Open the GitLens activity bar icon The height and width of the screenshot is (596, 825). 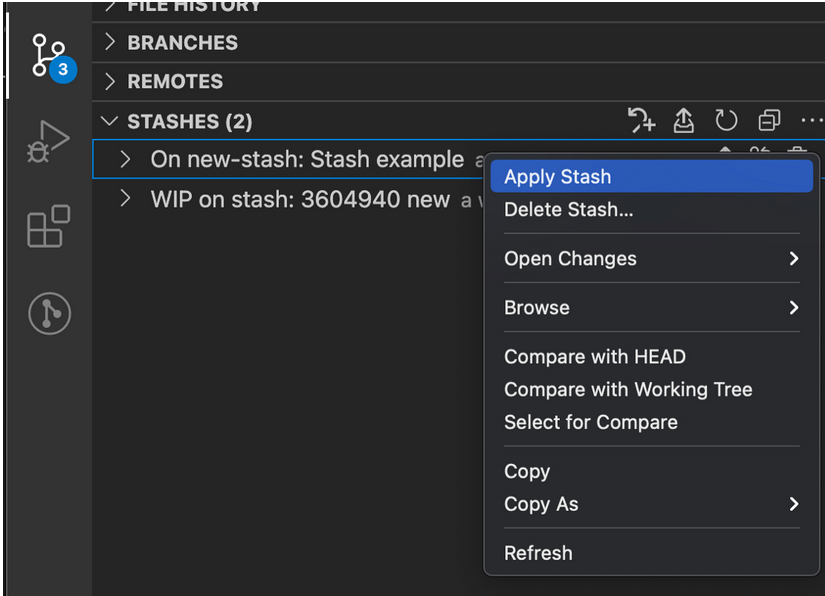49,314
